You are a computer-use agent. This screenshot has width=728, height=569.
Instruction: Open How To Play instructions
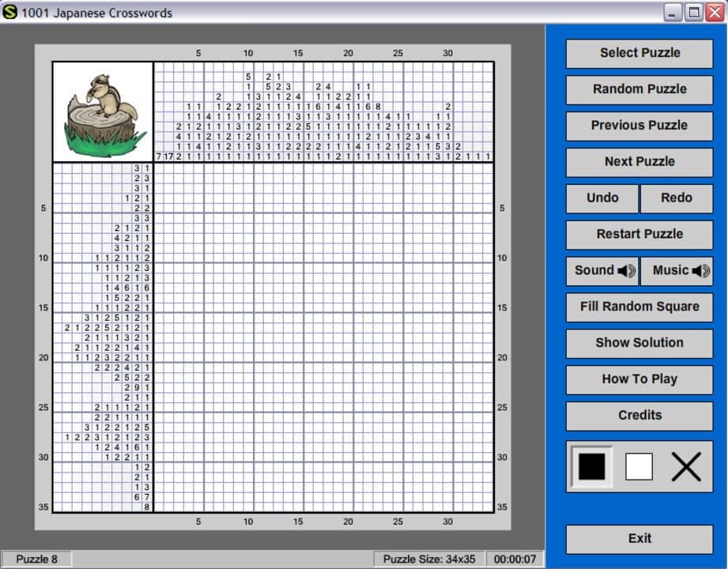pyautogui.click(x=639, y=379)
